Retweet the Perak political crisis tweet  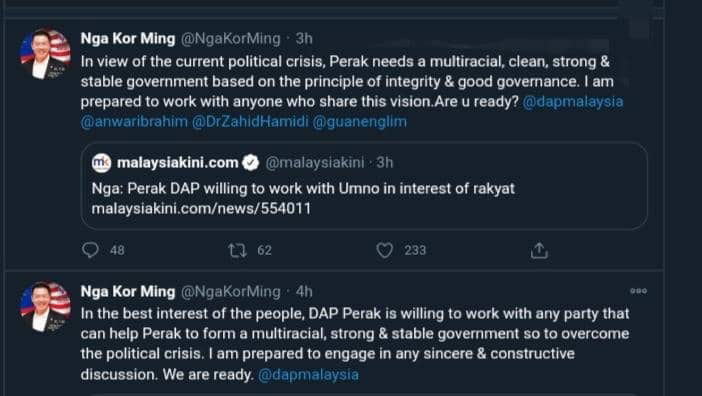point(237,250)
